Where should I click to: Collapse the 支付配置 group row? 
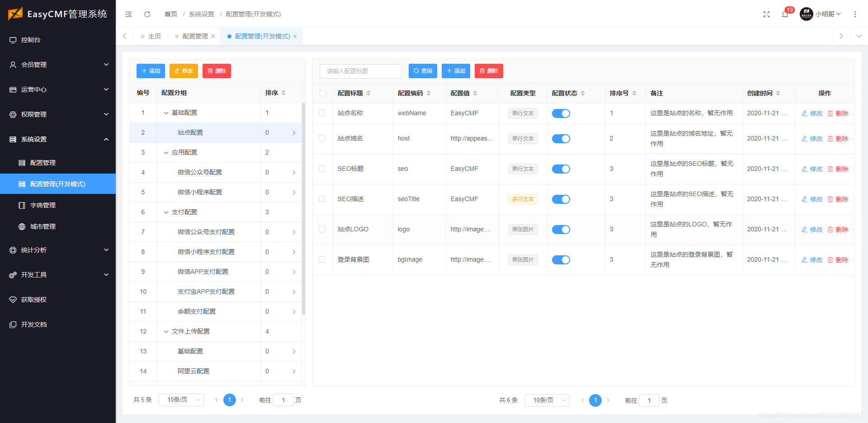click(x=166, y=212)
